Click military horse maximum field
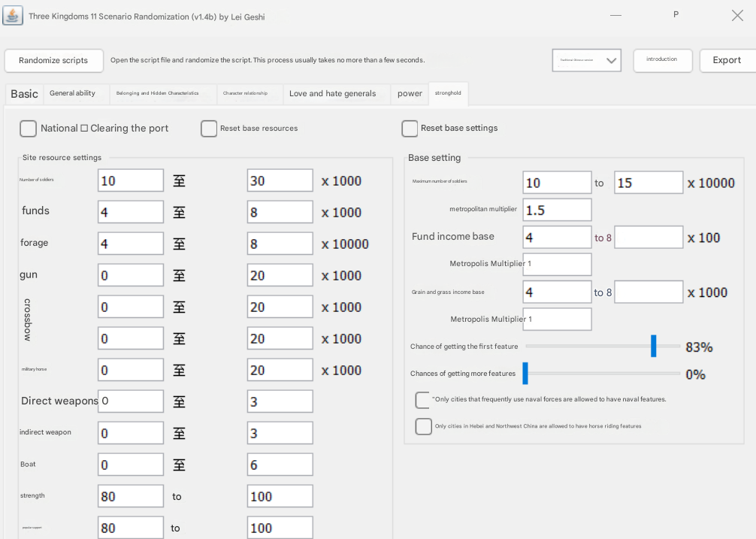Viewport: 756px width, 539px height. point(280,371)
